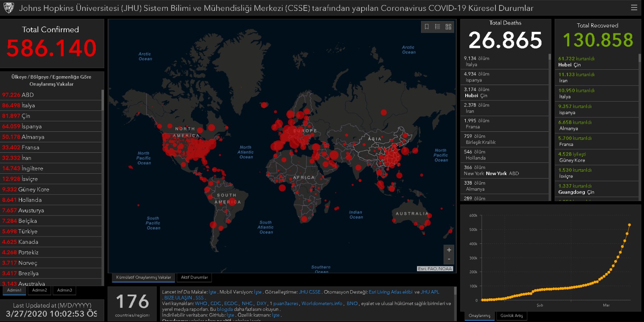Select Avusturya row with 7.657 cases

pyautogui.click(x=51, y=210)
